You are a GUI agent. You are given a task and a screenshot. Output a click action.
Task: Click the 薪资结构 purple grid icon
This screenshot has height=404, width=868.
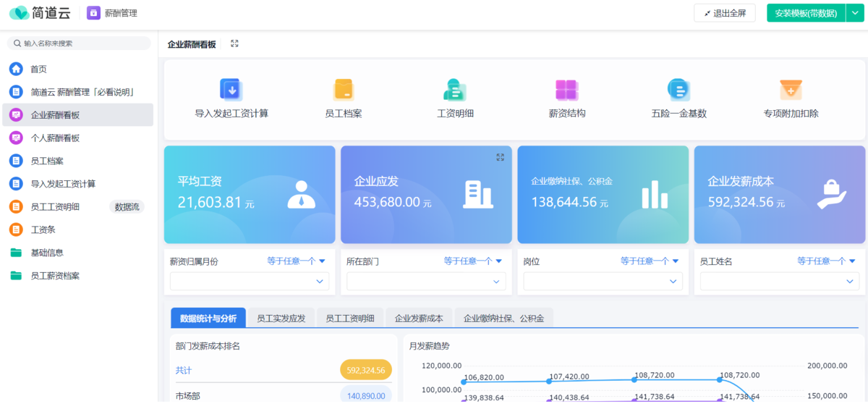tap(566, 90)
